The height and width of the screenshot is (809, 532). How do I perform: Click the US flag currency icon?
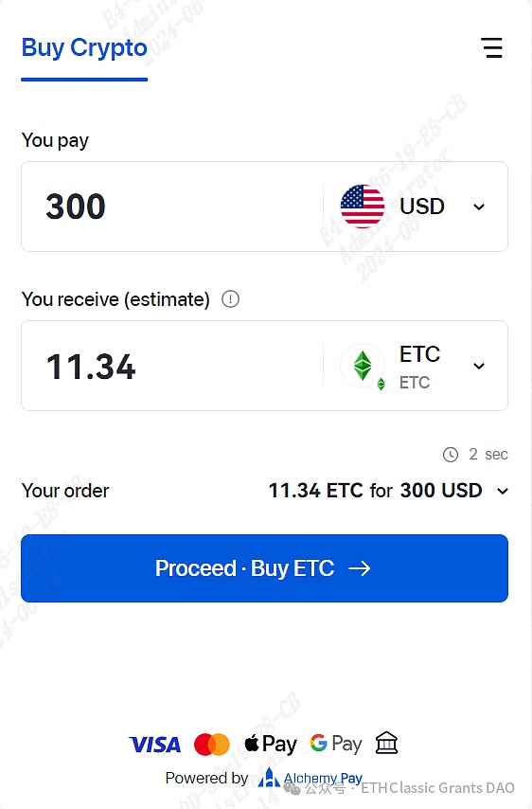point(363,207)
